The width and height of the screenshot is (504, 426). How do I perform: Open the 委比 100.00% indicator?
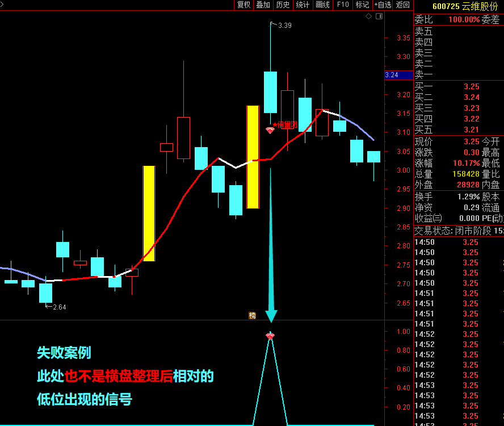click(446, 18)
